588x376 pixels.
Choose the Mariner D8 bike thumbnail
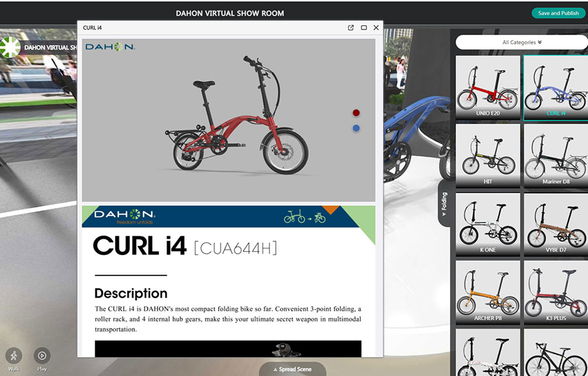point(555,155)
